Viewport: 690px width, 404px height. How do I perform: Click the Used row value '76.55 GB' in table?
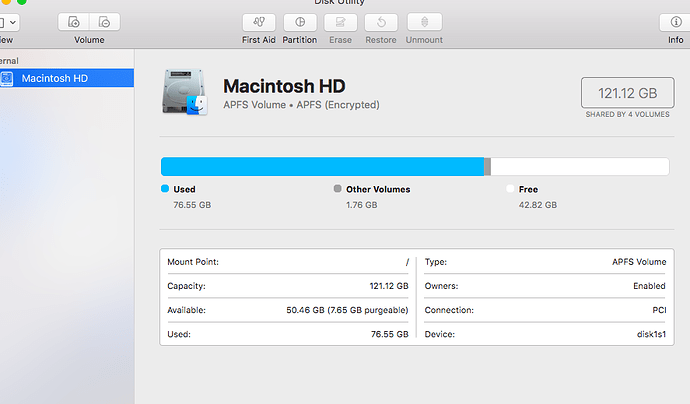click(389, 334)
